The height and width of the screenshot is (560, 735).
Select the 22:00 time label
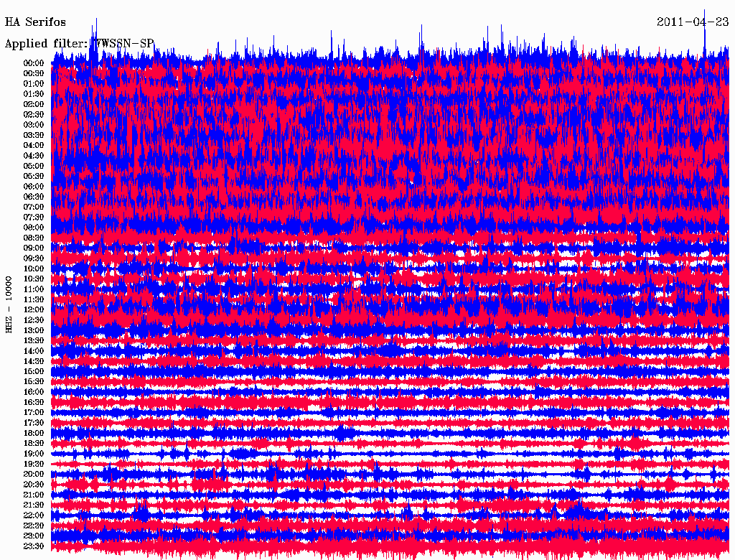pos(34,515)
